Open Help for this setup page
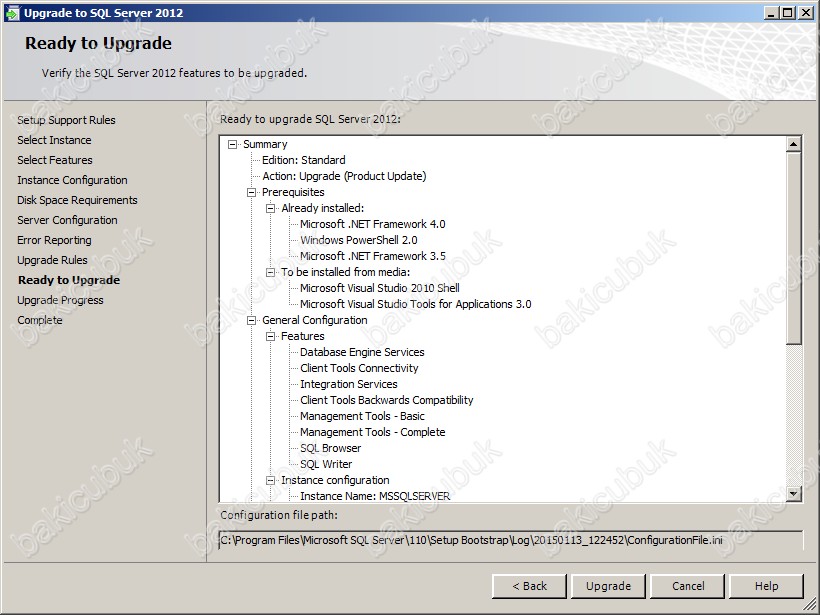The height and width of the screenshot is (615, 820). pos(766,586)
